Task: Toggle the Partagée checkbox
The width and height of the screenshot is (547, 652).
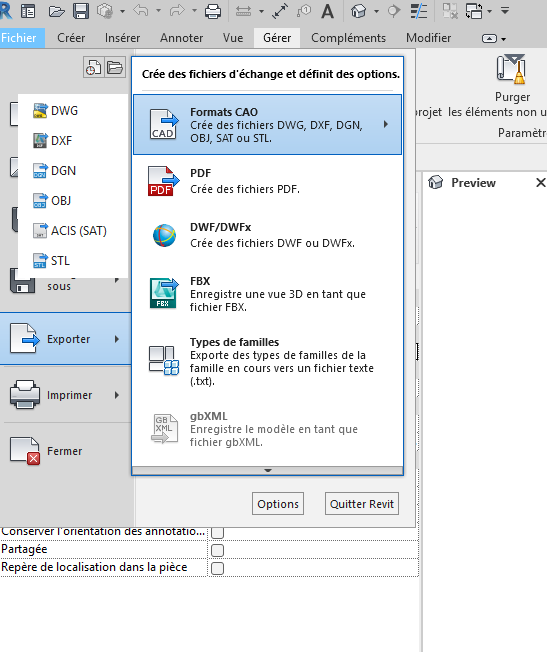Action: (x=218, y=550)
